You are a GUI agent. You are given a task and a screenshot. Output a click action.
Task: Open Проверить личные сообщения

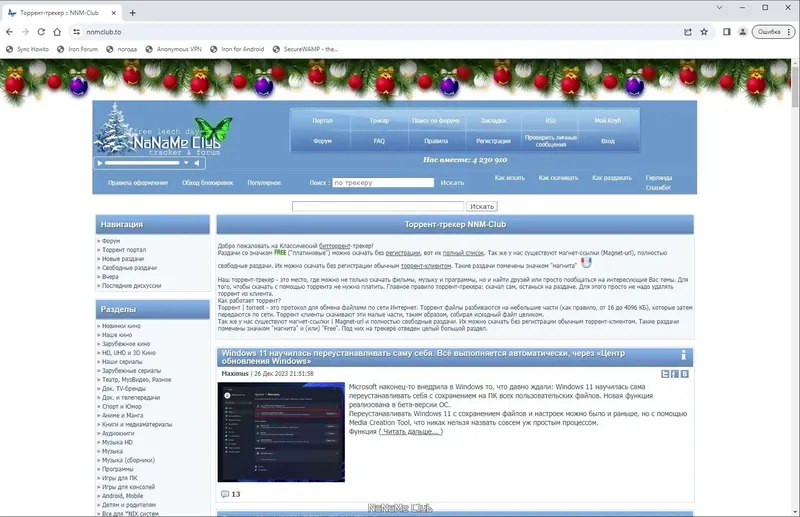click(x=551, y=141)
